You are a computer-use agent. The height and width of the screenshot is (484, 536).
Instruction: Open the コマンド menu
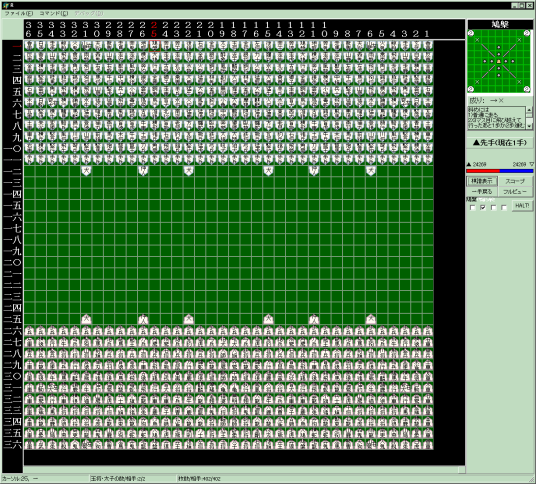click(x=54, y=13)
